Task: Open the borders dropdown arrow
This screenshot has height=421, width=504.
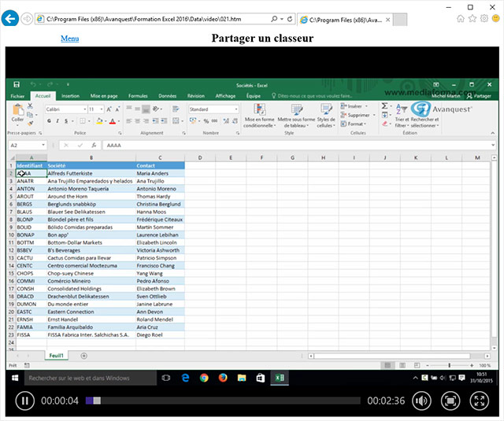Action: pos(89,120)
